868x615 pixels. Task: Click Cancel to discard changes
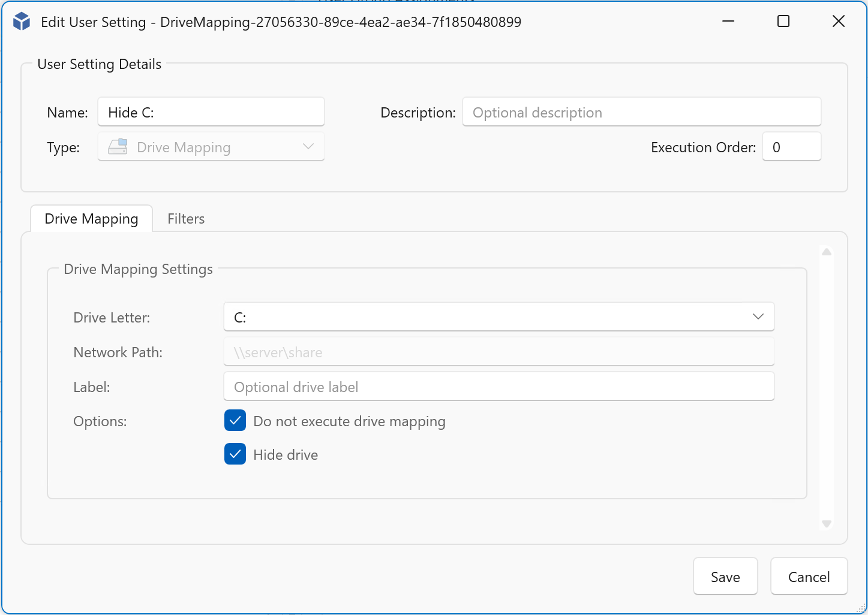click(808, 577)
